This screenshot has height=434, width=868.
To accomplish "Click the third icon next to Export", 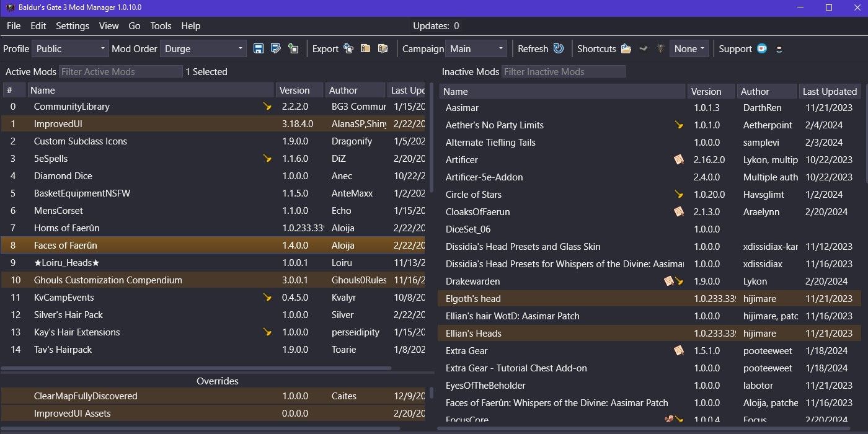I will (383, 48).
